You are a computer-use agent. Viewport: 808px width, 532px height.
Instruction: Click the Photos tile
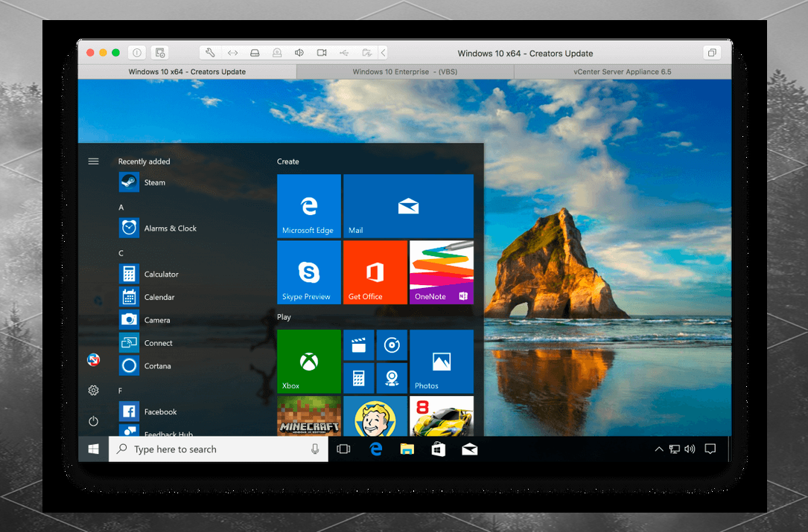click(x=441, y=362)
